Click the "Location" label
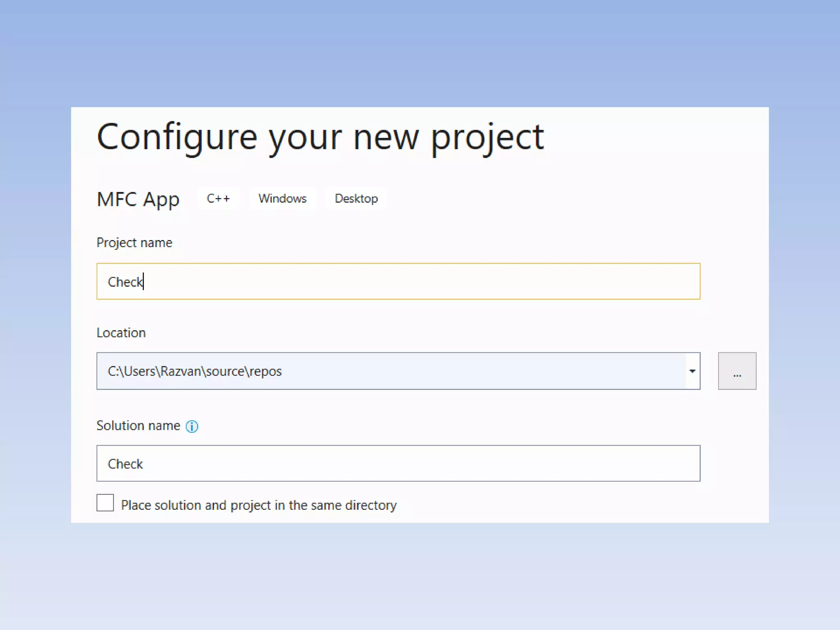The image size is (840, 630). coord(121,333)
